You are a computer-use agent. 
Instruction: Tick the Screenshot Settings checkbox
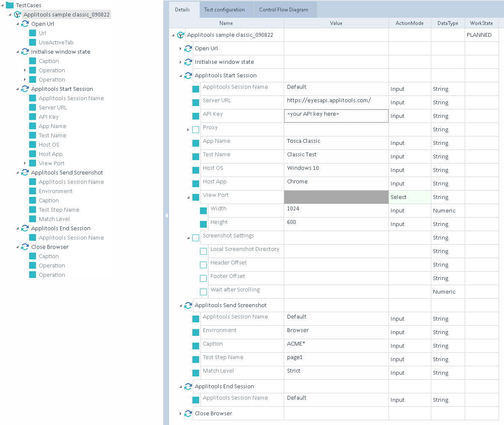pos(196,238)
